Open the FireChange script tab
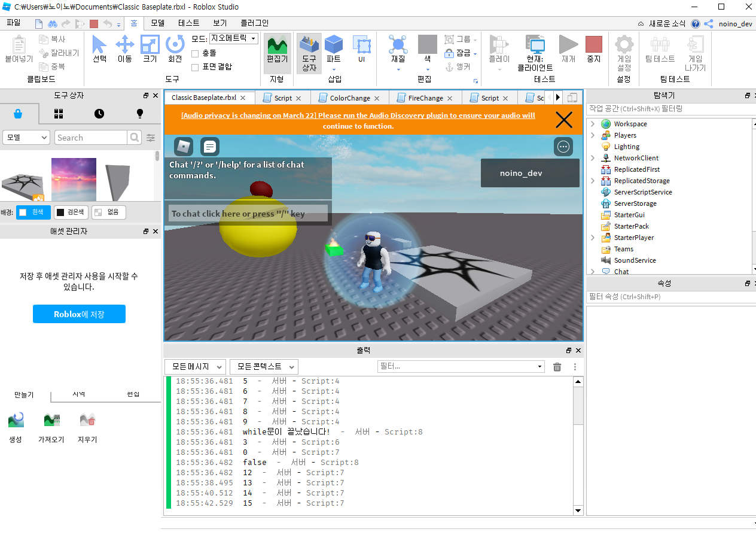 (425, 98)
